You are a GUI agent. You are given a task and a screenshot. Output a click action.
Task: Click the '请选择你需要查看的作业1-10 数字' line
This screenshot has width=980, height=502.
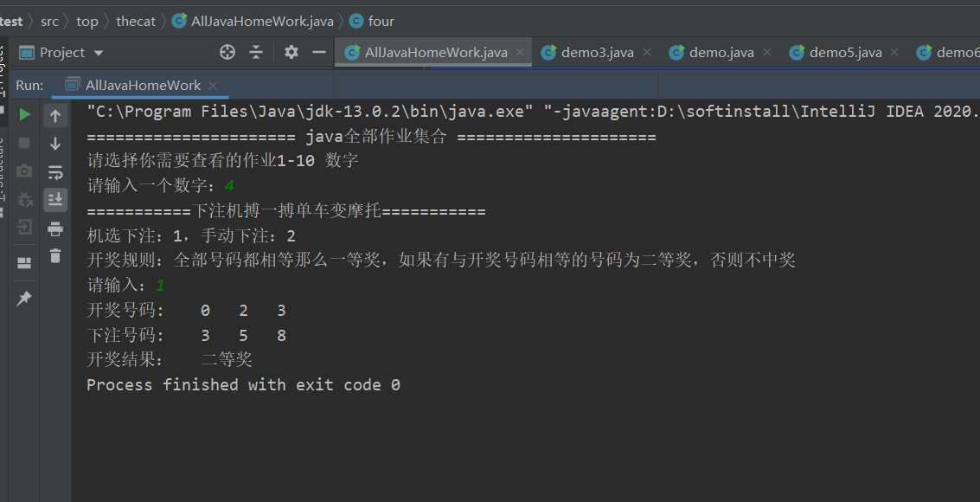222,161
